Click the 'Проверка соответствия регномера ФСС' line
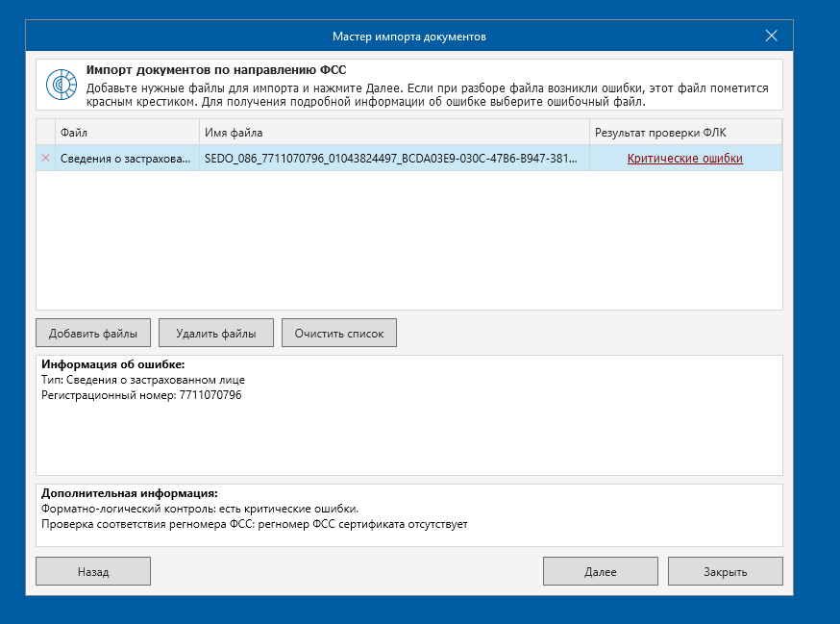 click(255, 524)
